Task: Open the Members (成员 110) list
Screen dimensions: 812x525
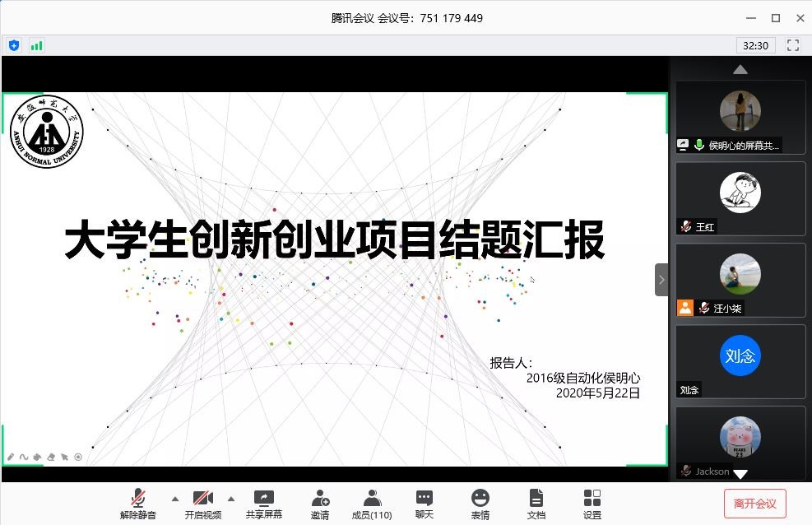Action: [372, 504]
